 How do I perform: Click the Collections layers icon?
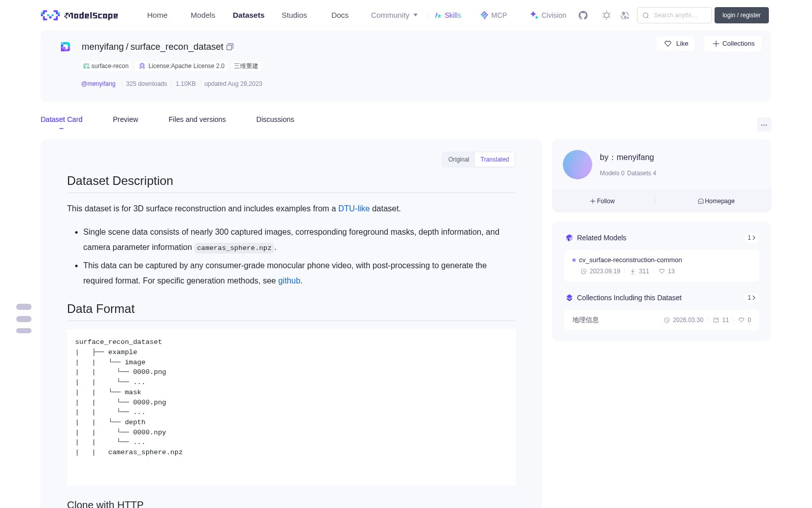coord(569,298)
